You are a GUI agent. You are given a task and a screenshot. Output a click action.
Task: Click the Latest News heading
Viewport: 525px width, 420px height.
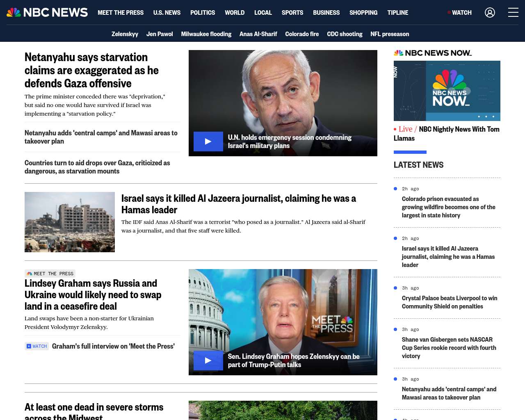pyautogui.click(x=418, y=165)
